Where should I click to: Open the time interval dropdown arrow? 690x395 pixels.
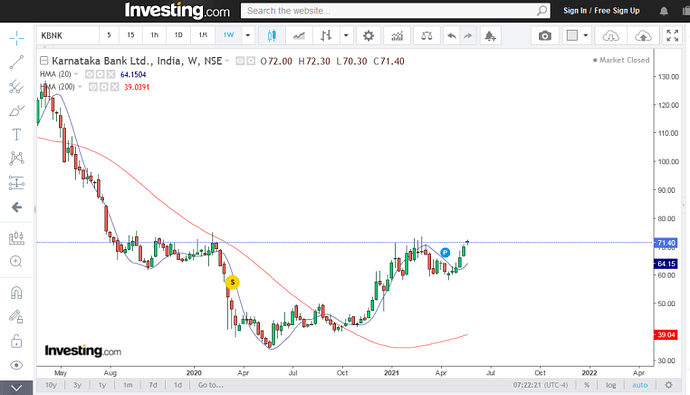pos(248,36)
